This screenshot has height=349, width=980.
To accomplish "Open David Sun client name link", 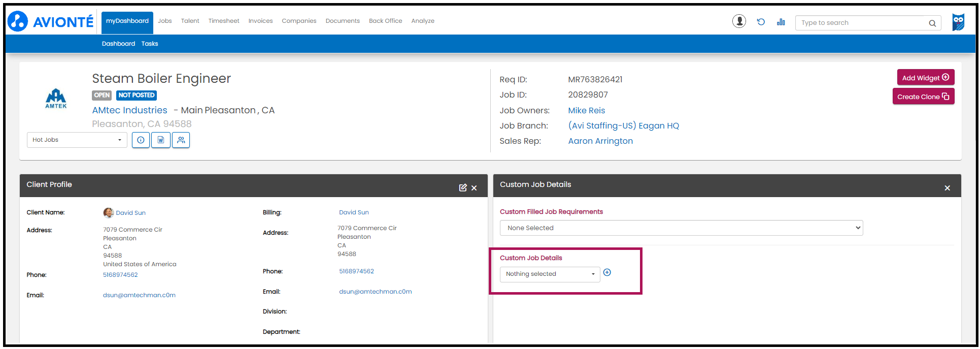I will [x=131, y=213].
